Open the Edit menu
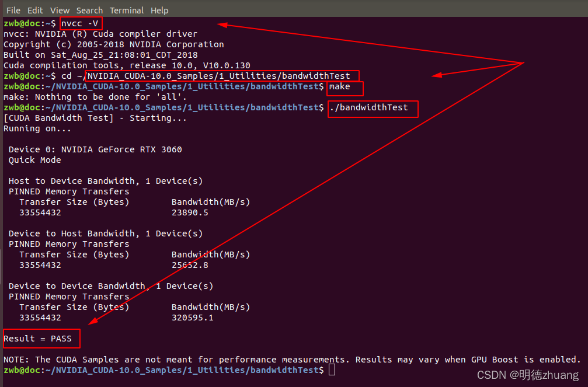This screenshot has height=387, width=588. (x=35, y=10)
